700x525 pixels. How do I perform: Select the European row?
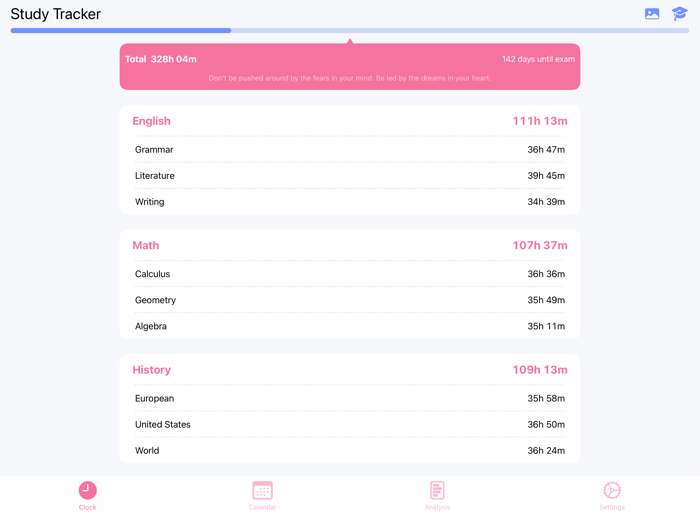pos(350,398)
